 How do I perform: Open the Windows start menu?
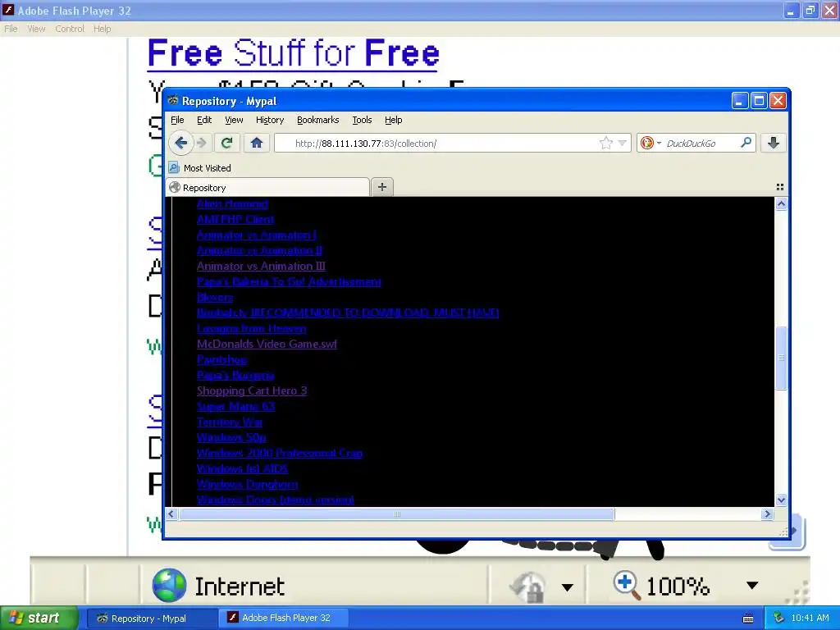pyautogui.click(x=39, y=619)
